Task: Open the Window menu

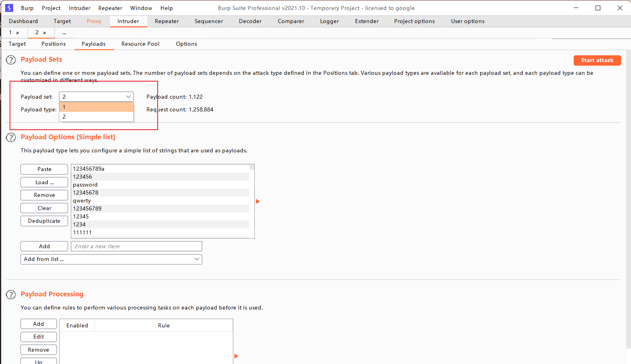Action: point(141,8)
